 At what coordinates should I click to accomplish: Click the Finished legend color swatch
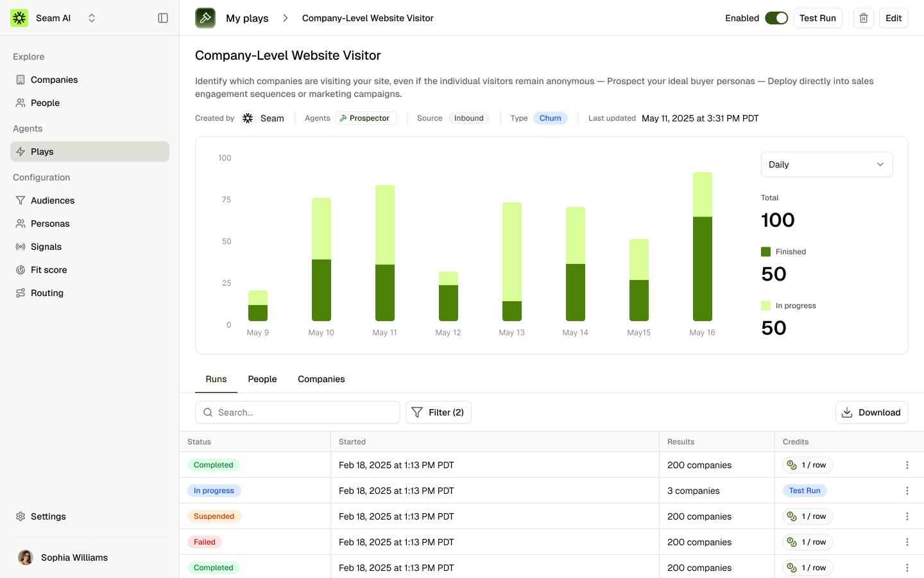[x=766, y=252]
